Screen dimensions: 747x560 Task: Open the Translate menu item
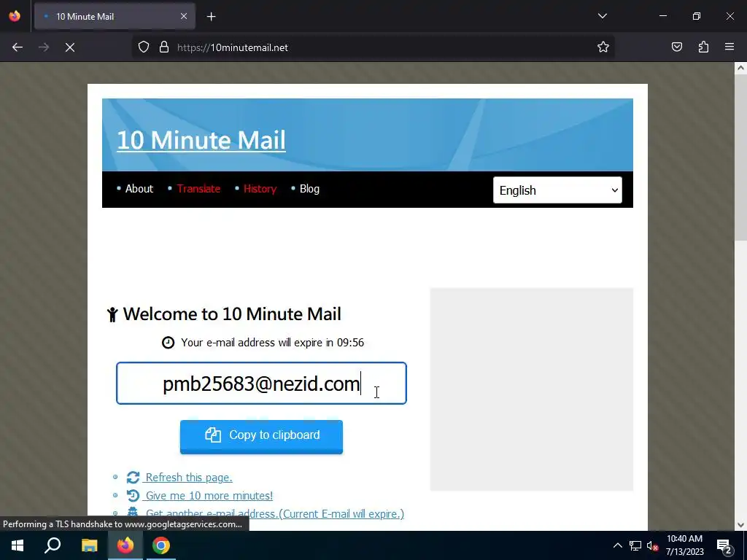tap(198, 189)
